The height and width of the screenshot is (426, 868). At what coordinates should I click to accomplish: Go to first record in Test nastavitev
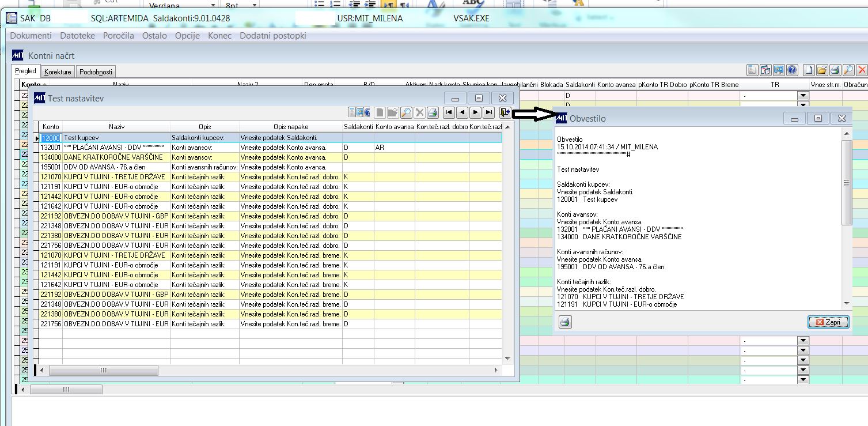point(449,112)
